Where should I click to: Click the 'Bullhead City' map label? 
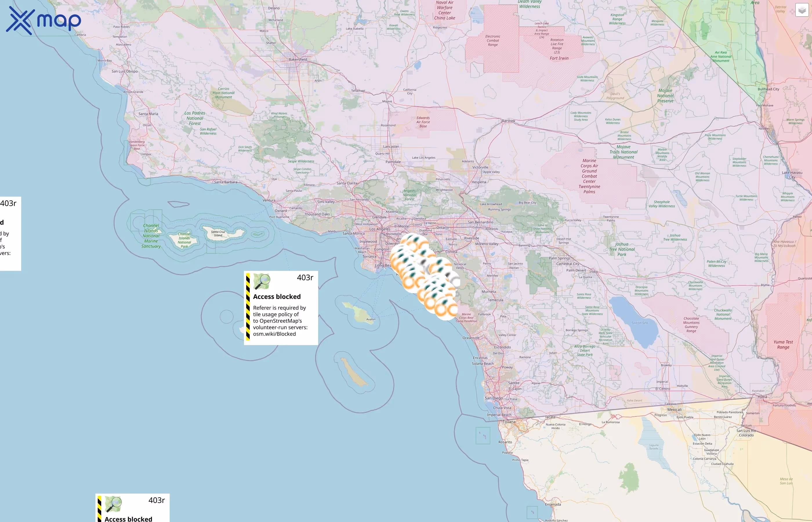coord(768,89)
